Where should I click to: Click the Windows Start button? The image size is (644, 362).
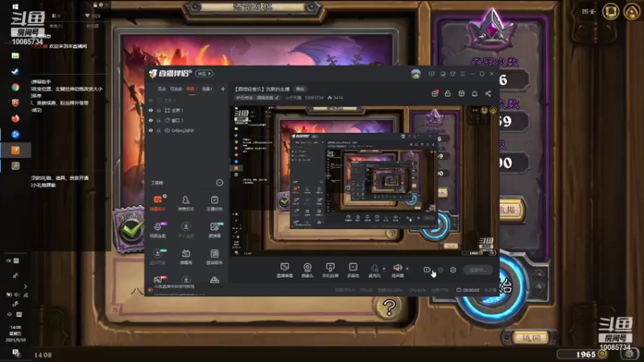[x=15, y=6]
